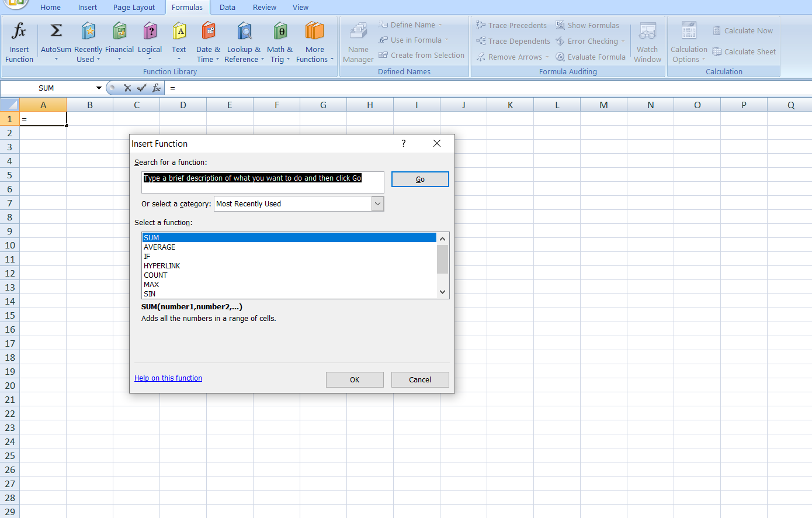The image size is (812, 518).
Task: Select SUM in the function list
Action: click(x=289, y=237)
